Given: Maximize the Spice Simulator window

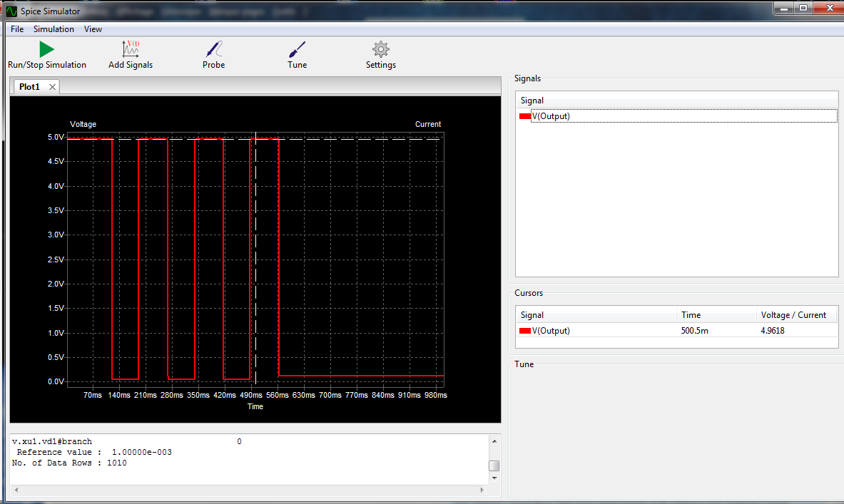Looking at the screenshot, I should tap(803, 8).
